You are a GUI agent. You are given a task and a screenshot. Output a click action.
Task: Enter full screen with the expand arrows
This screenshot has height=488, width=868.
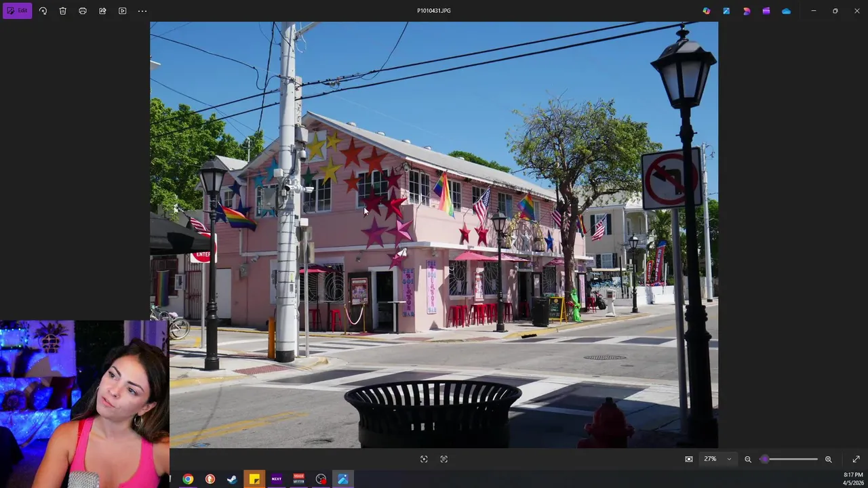856,459
